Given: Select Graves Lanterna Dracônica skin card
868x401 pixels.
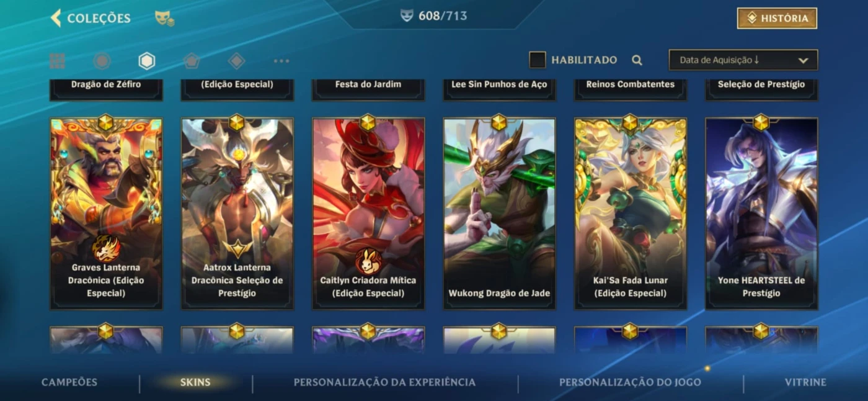Looking at the screenshot, I should point(106,214).
